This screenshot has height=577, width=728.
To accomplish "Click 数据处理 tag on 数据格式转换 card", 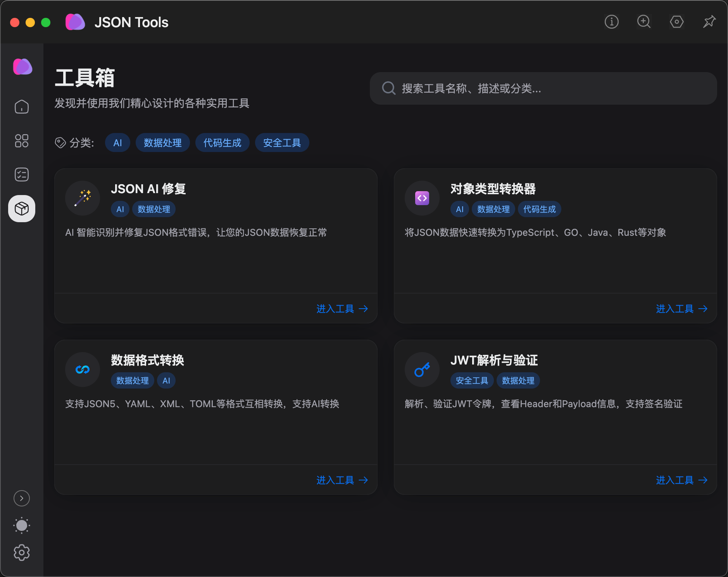I will tap(133, 380).
